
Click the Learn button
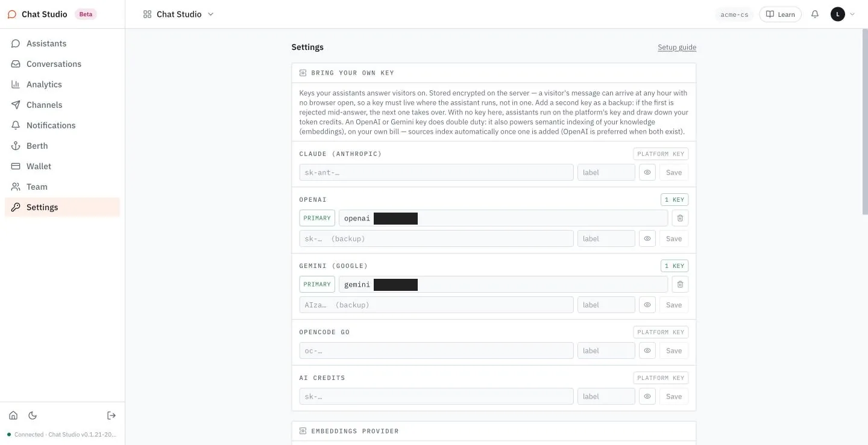click(781, 14)
